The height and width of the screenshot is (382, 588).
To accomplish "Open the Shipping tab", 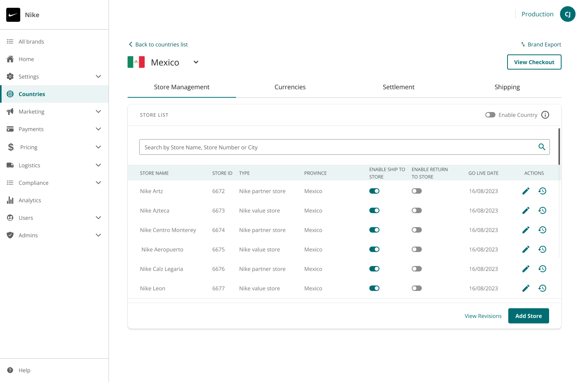I will tap(507, 87).
